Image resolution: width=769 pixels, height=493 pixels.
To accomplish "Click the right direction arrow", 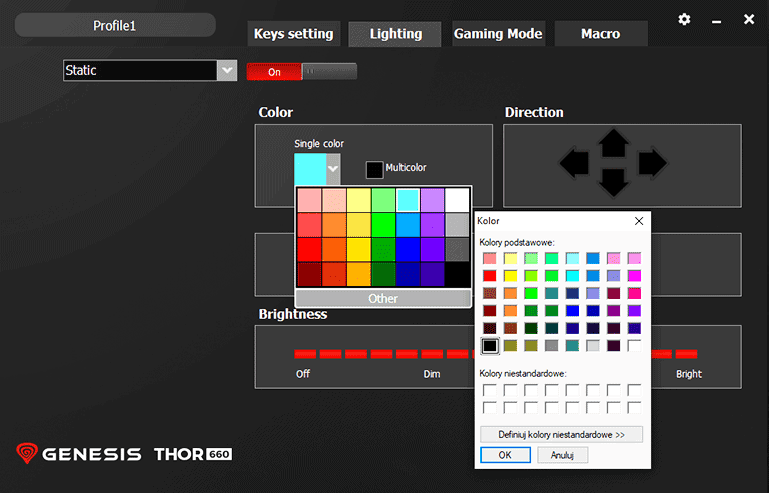I will [653, 163].
